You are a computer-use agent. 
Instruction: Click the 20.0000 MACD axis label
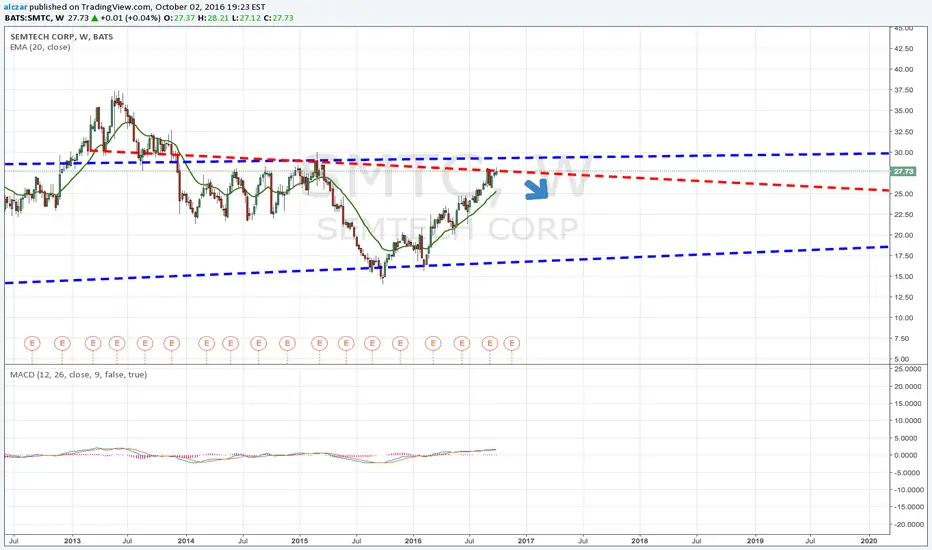pos(907,386)
